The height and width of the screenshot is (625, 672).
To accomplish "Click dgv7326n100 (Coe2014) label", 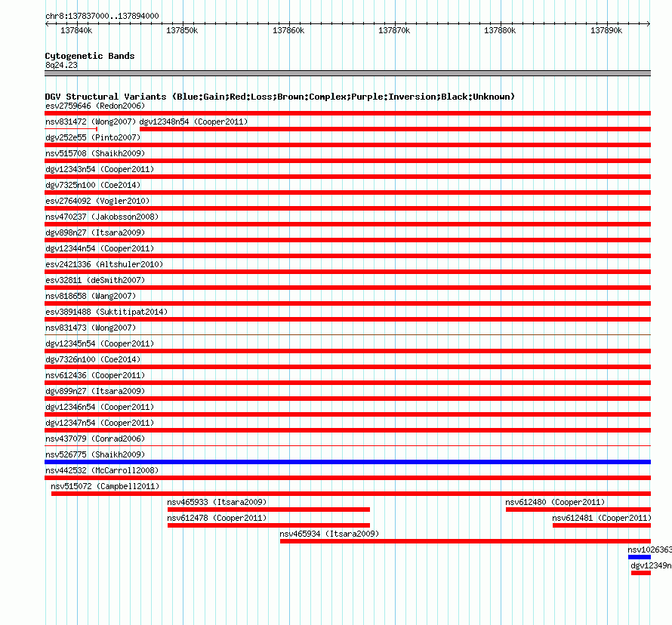I will click(93, 359).
